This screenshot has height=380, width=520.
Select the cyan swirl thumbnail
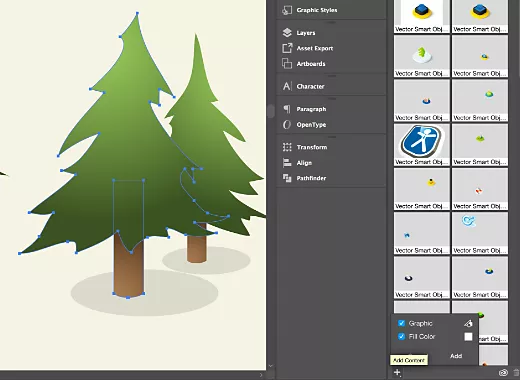480,233
